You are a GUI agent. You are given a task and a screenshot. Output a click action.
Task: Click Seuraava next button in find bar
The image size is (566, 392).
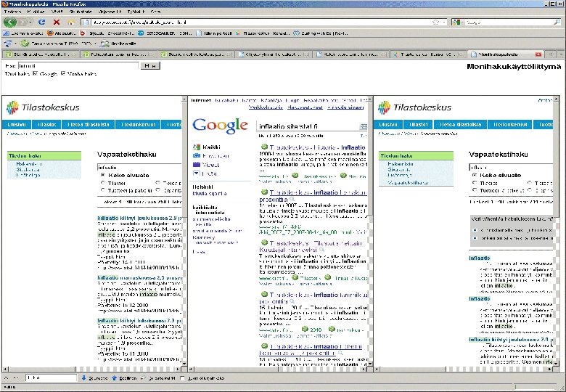[94, 378]
